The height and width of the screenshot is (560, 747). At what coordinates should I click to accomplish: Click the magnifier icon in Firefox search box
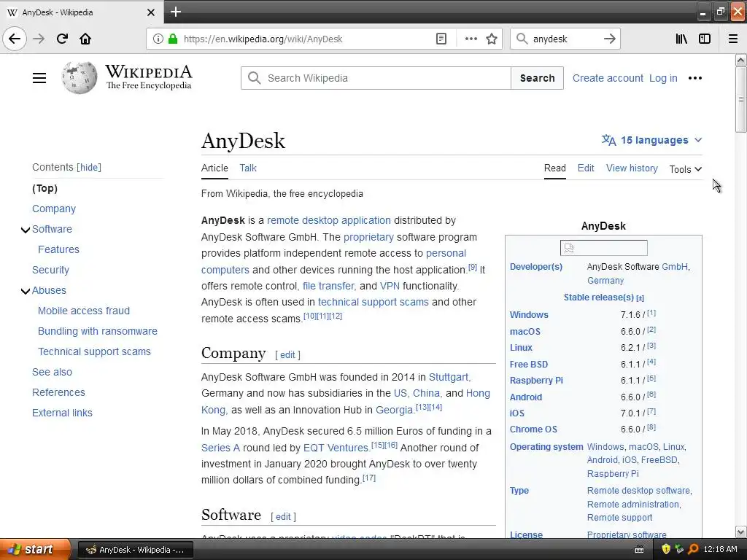coord(522,39)
